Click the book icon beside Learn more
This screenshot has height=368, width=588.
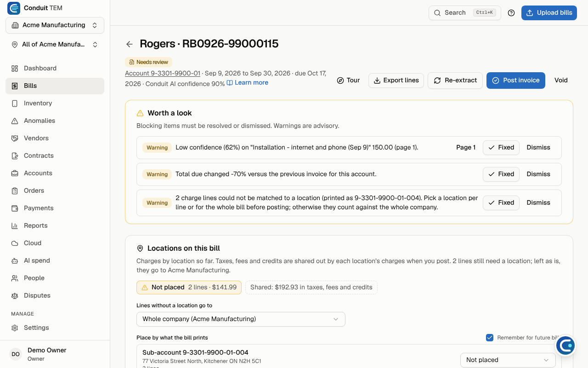[230, 83]
